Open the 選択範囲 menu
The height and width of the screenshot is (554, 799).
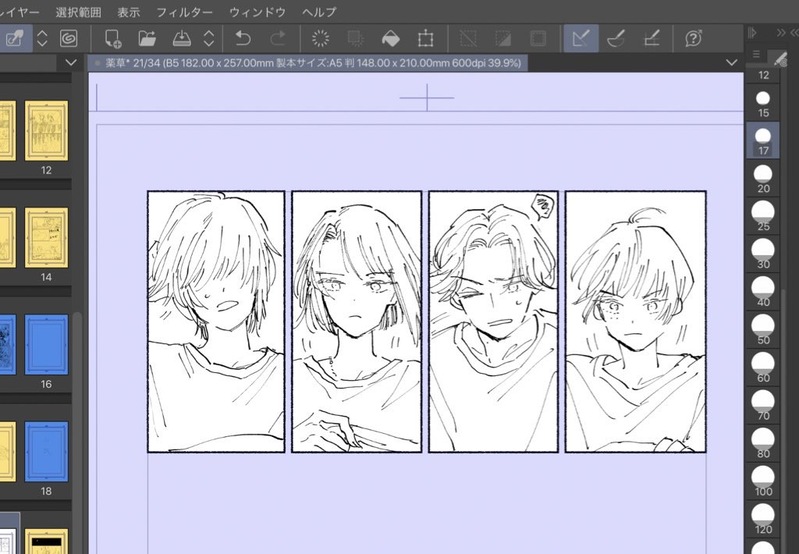point(78,12)
